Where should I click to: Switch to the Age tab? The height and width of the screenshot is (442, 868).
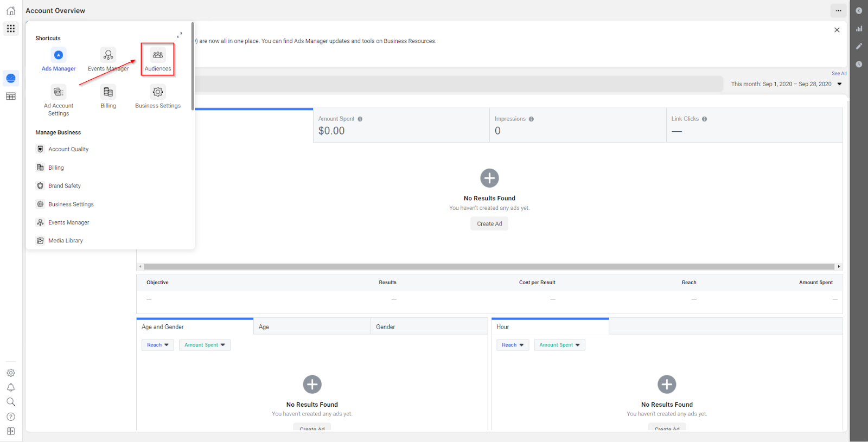(x=312, y=326)
